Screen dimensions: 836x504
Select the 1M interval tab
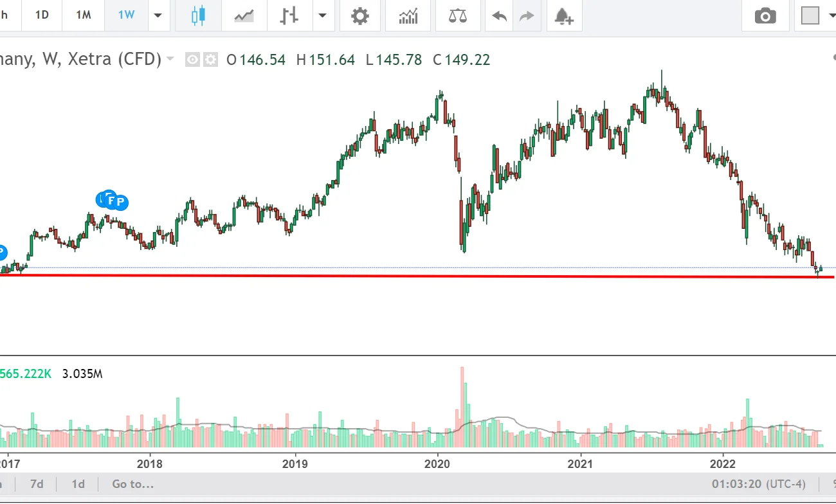[84, 15]
